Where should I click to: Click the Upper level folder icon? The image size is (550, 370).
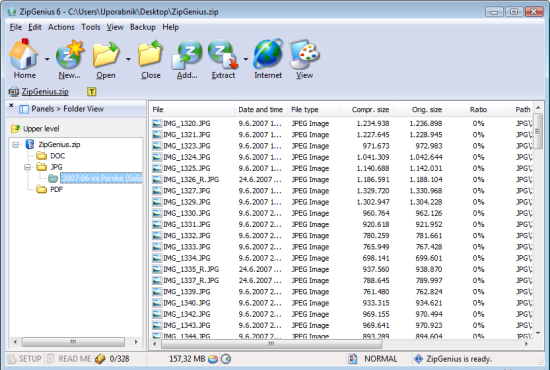click(15, 129)
